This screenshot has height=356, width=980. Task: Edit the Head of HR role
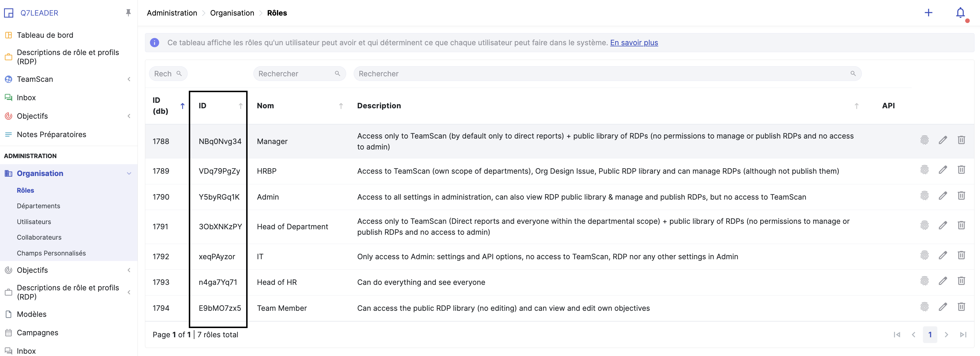pos(943,281)
